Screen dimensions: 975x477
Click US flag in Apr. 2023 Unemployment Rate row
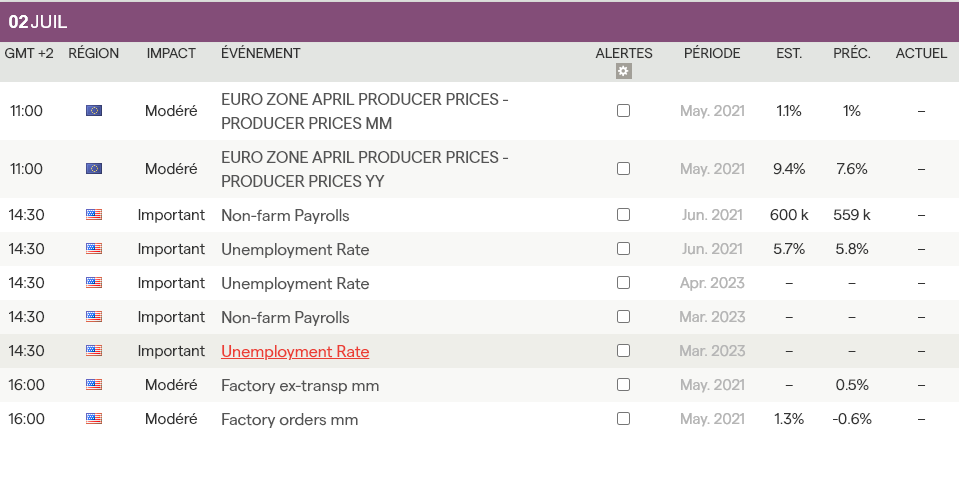pyautogui.click(x=94, y=283)
